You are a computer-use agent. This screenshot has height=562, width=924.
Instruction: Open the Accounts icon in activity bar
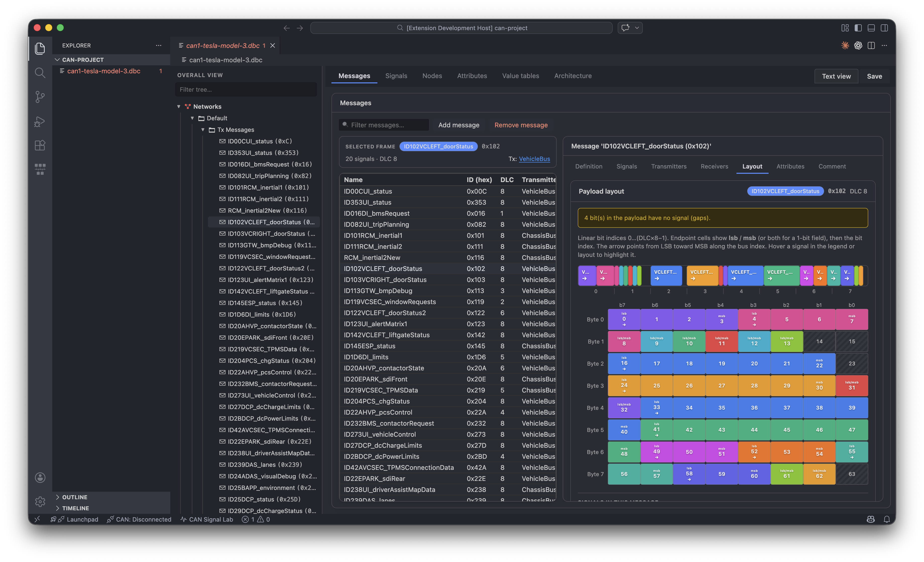(40, 478)
